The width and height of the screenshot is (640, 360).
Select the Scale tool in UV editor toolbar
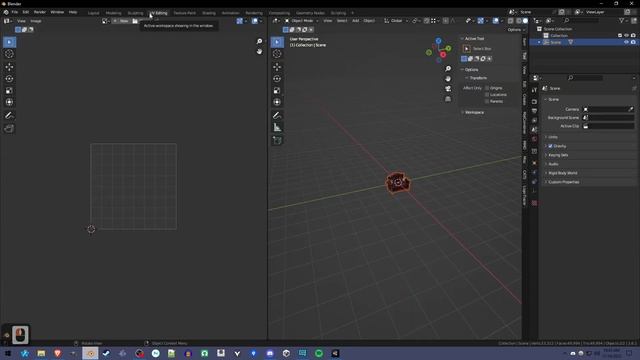tap(9, 90)
